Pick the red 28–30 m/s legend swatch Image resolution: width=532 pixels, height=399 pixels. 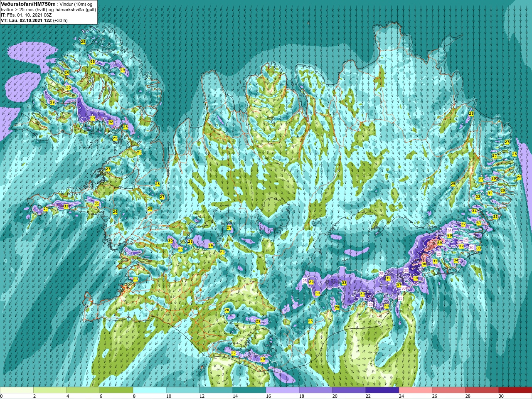pyautogui.click(x=482, y=390)
